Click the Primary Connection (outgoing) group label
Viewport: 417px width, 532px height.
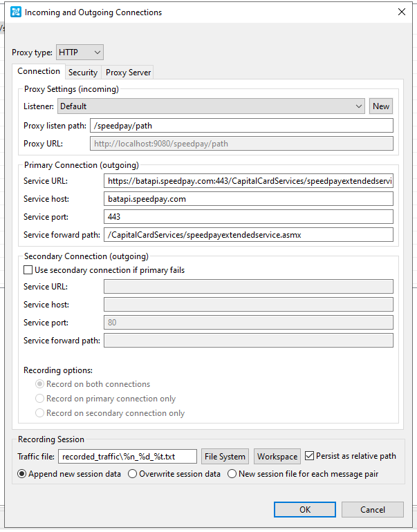(x=82, y=165)
